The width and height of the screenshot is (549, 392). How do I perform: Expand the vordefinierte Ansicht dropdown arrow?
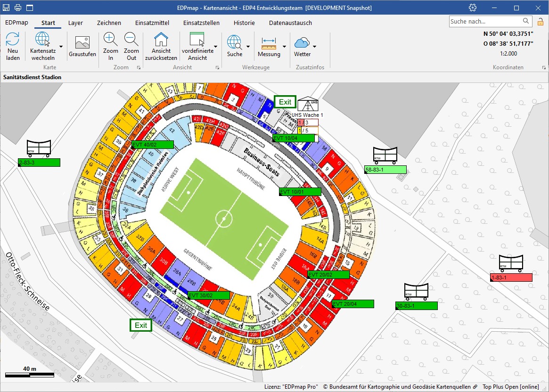[x=215, y=47]
